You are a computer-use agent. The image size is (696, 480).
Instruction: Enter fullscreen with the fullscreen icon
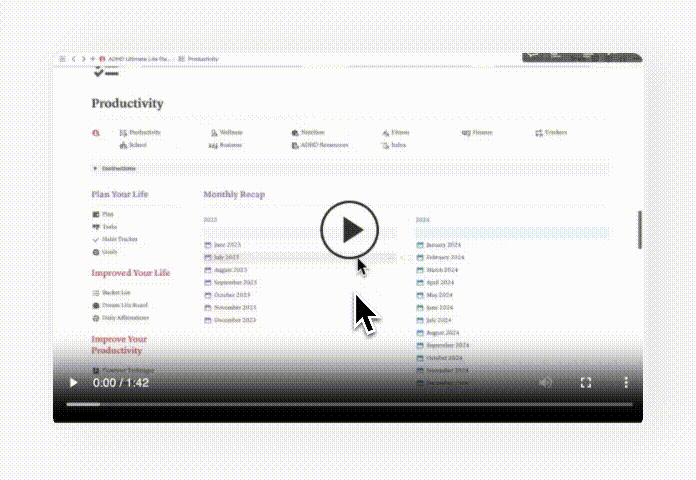click(x=586, y=382)
